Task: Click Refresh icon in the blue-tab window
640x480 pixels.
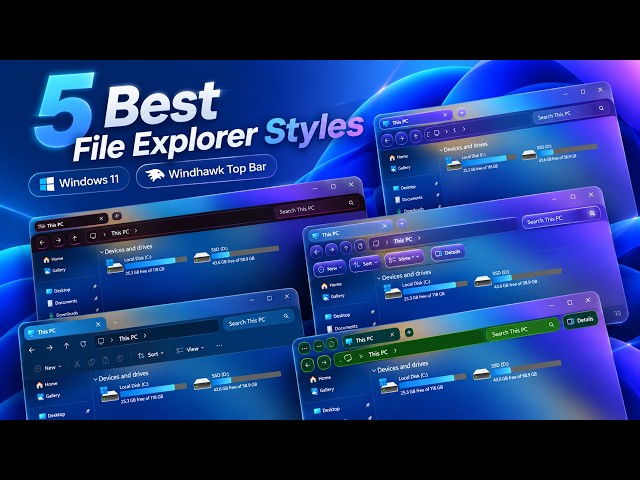Action: click(x=83, y=344)
